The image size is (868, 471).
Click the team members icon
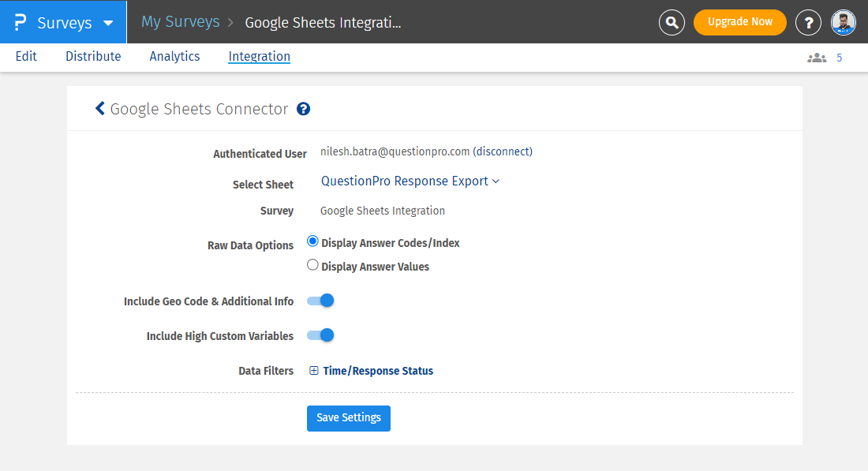[x=817, y=58]
